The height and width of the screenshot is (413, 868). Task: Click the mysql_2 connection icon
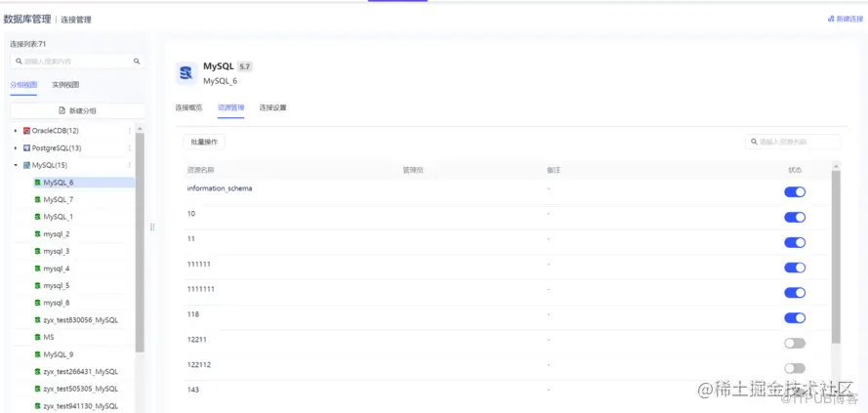(38, 234)
